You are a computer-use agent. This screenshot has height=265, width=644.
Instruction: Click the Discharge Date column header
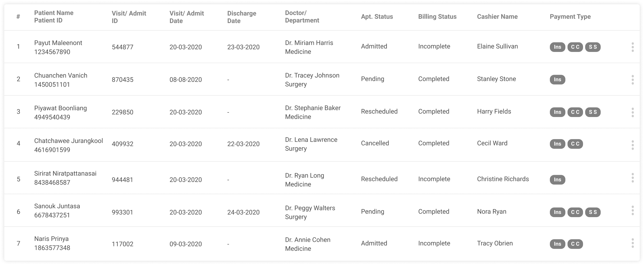pyautogui.click(x=242, y=17)
